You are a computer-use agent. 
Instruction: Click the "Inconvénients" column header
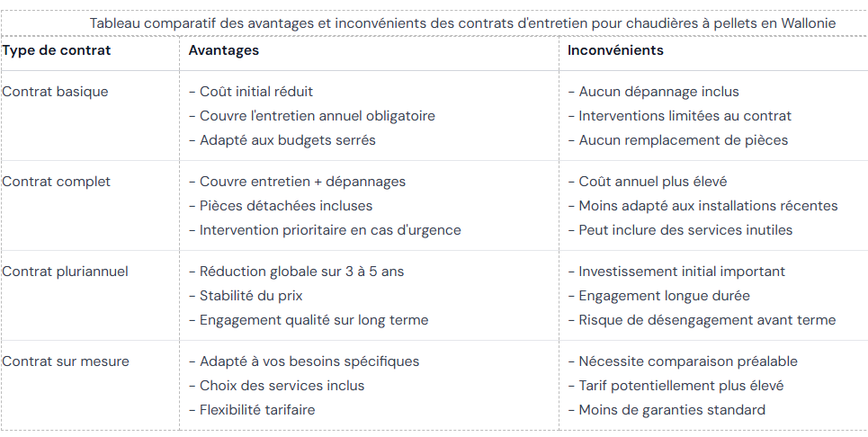tap(615, 50)
